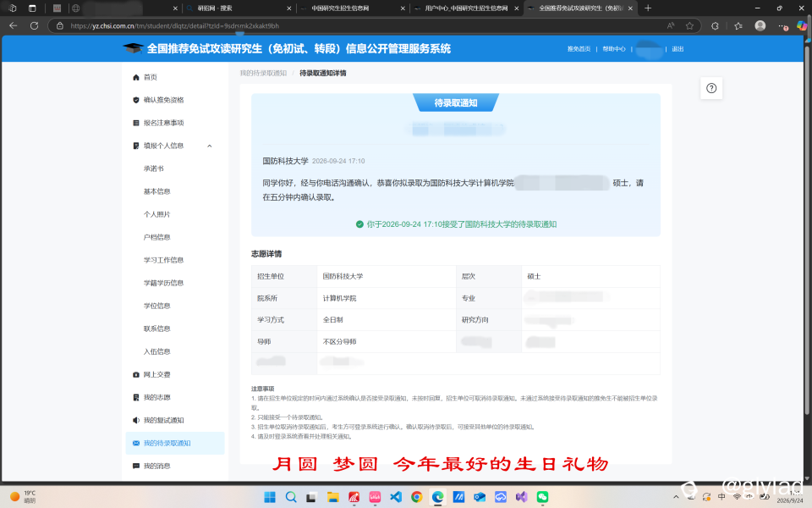Open Copilot icon in browser toolbar
The width and height of the screenshot is (812, 508).
click(801, 25)
